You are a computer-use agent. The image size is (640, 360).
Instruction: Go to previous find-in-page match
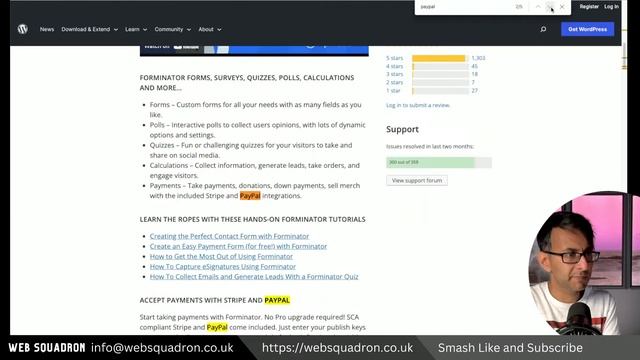pos(538,7)
